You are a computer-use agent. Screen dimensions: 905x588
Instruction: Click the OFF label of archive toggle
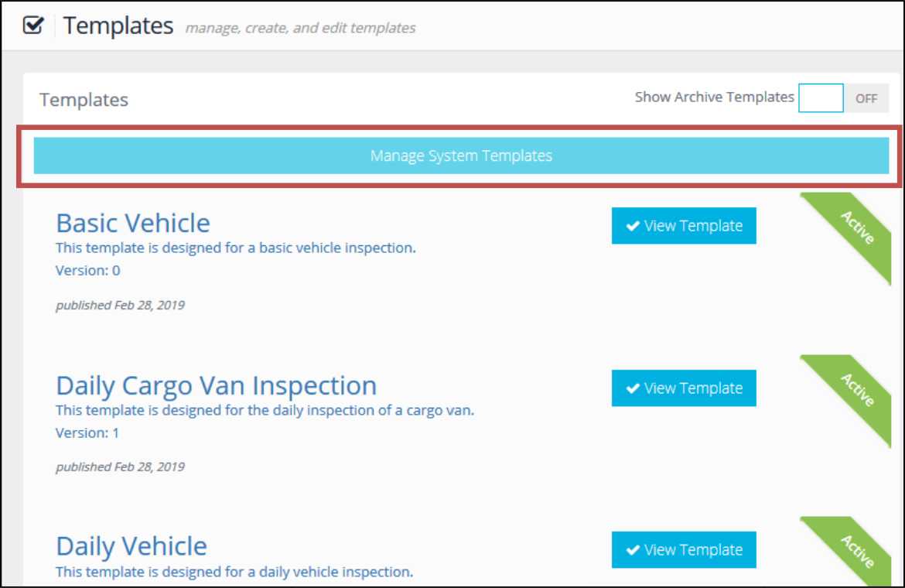click(866, 99)
